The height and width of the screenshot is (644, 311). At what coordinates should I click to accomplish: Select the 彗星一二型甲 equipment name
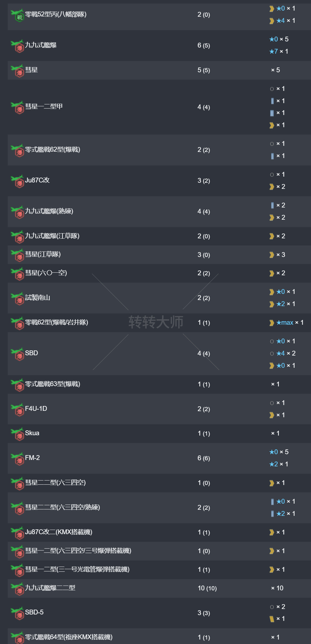[x=44, y=106]
